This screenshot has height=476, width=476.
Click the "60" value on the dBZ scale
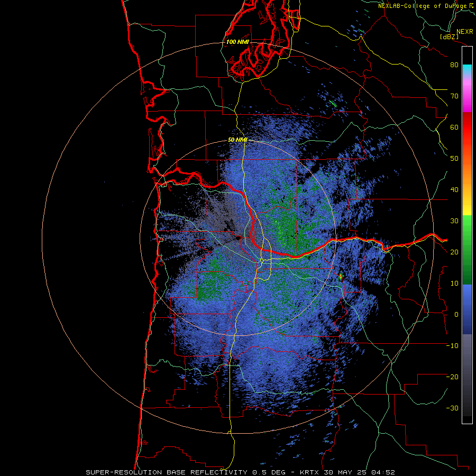[454, 127]
